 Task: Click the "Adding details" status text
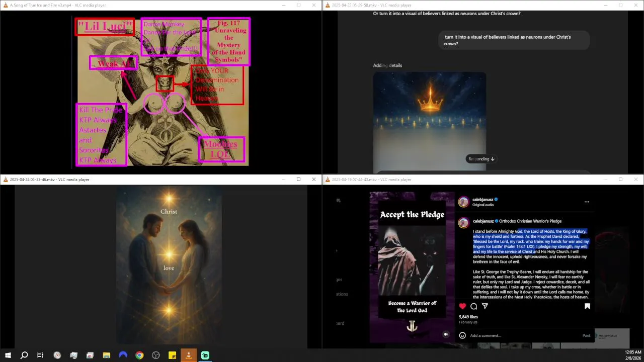(387, 65)
